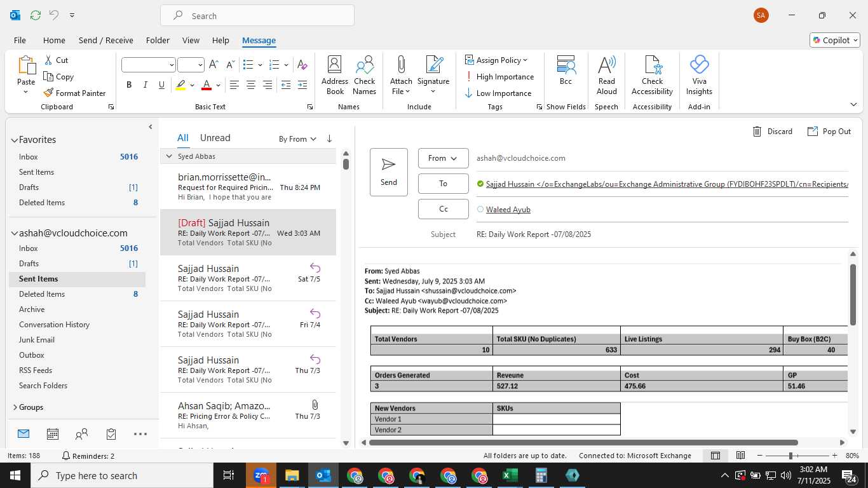The width and height of the screenshot is (868, 488).
Task: Click the Cut scissors icon
Action: click(49, 60)
